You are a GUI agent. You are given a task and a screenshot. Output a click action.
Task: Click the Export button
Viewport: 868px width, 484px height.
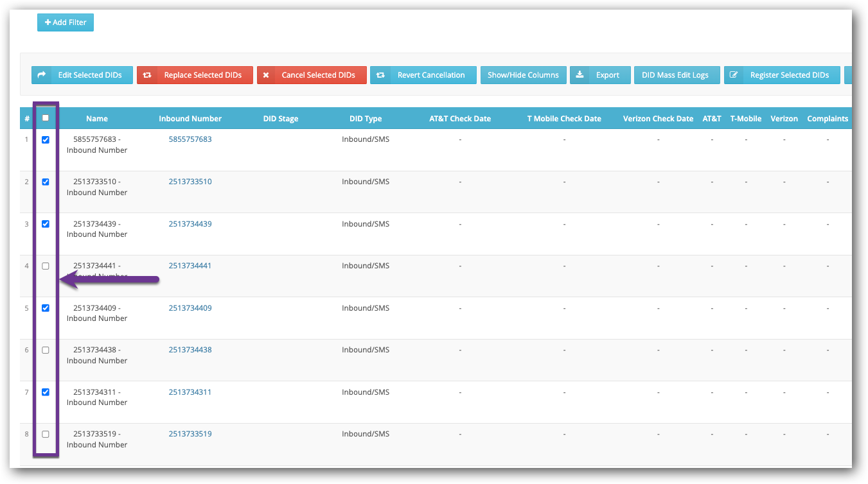coord(600,75)
